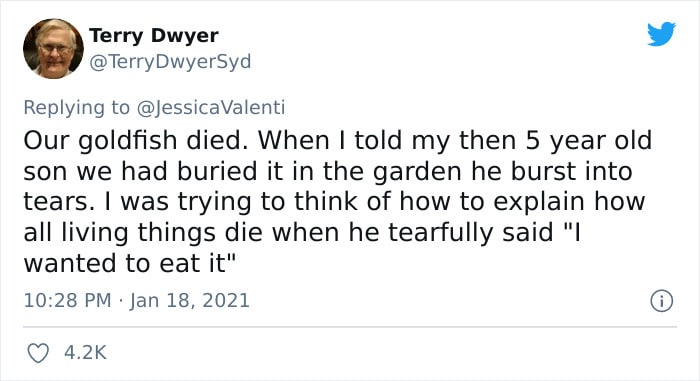The height and width of the screenshot is (381, 700).
Task: Open the 10:28 PM timestamp
Action: (67, 300)
